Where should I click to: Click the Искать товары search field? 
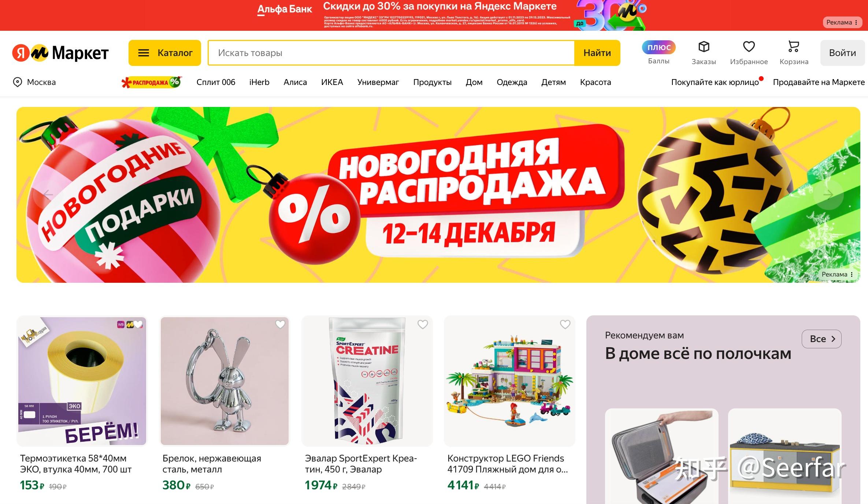tap(391, 53)
